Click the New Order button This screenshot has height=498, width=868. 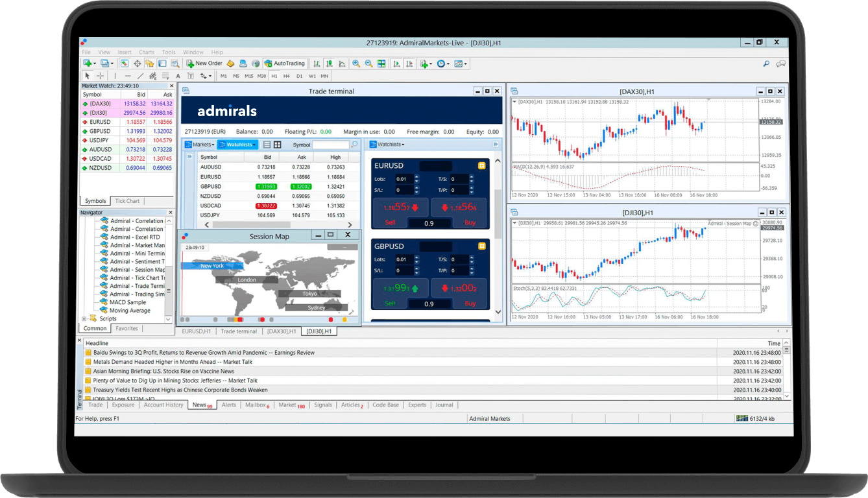pos(204,64)
